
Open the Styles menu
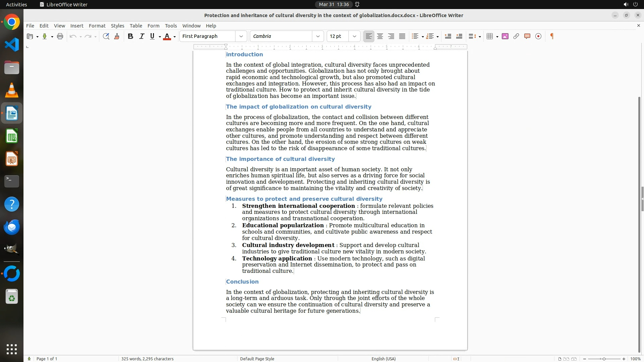[x=117, y=25]
